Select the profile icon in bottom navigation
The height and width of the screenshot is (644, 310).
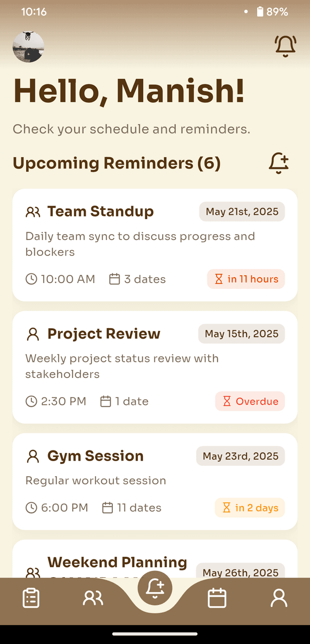(x=279, y=598)
